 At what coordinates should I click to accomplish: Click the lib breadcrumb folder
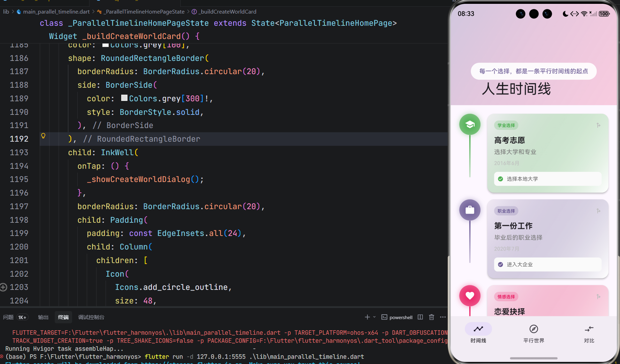[6, 12]
